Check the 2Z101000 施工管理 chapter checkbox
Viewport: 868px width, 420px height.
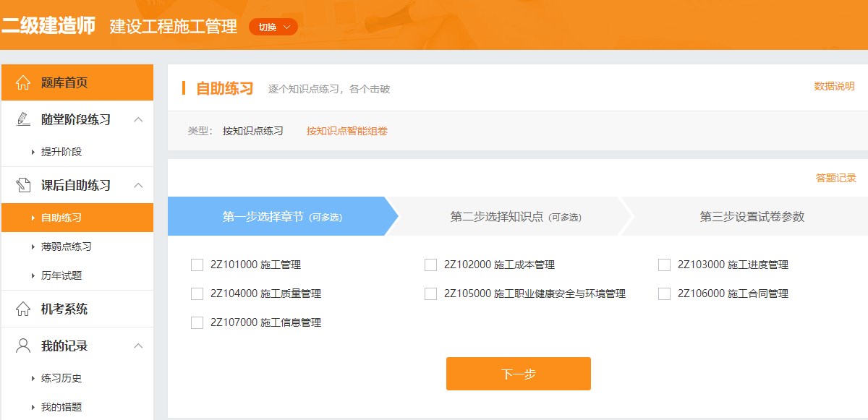tap(196, 265)
